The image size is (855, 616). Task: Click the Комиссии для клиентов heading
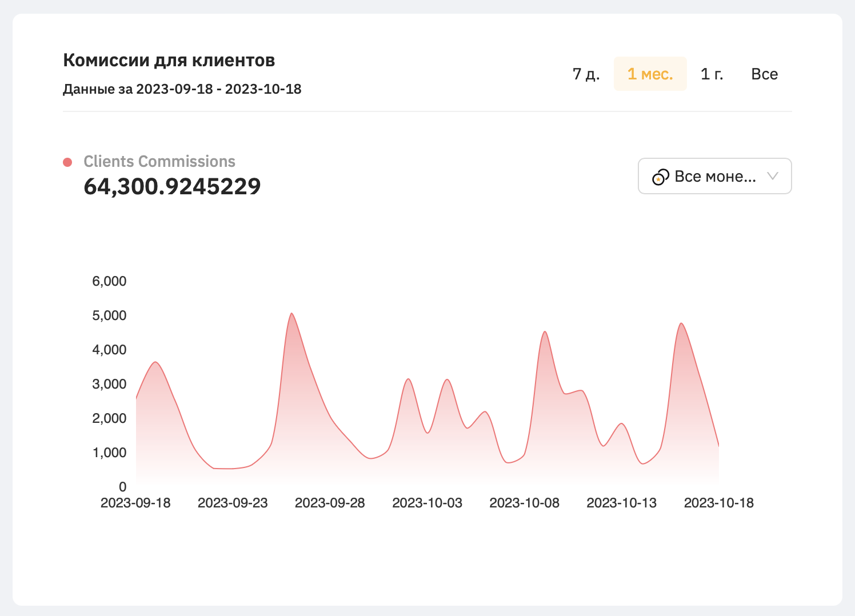coord(169,60)
